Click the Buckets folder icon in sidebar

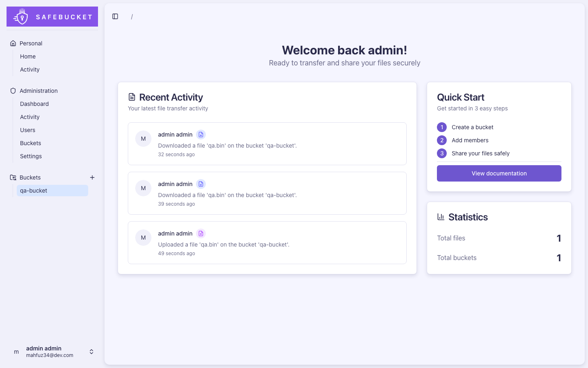coord(13,177)
